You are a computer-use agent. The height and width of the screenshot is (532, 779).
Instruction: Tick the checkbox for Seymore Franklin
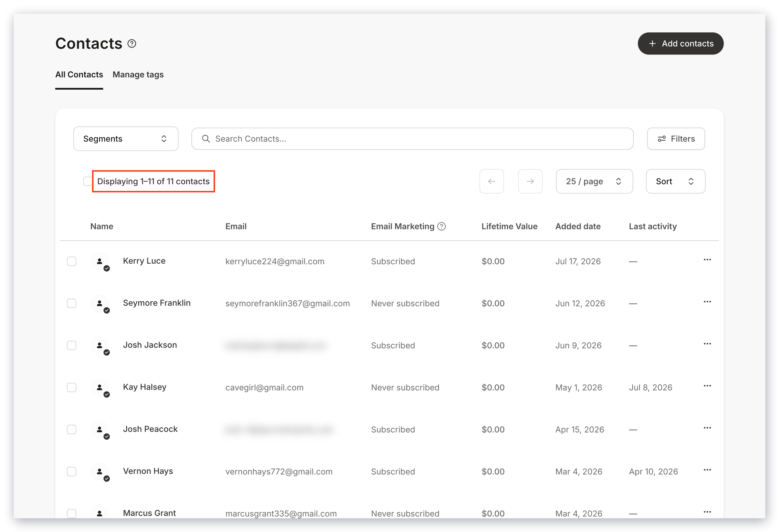click(x=71, y=304)
